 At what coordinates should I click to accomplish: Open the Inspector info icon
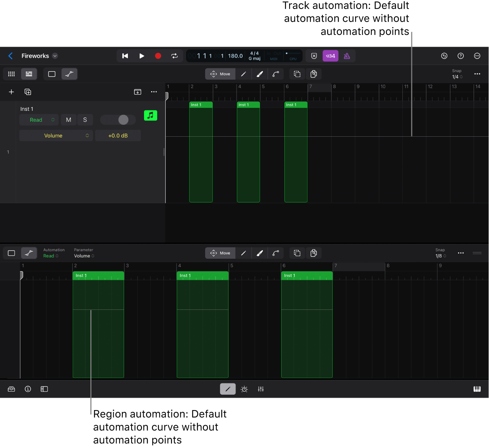pos(28,389)
